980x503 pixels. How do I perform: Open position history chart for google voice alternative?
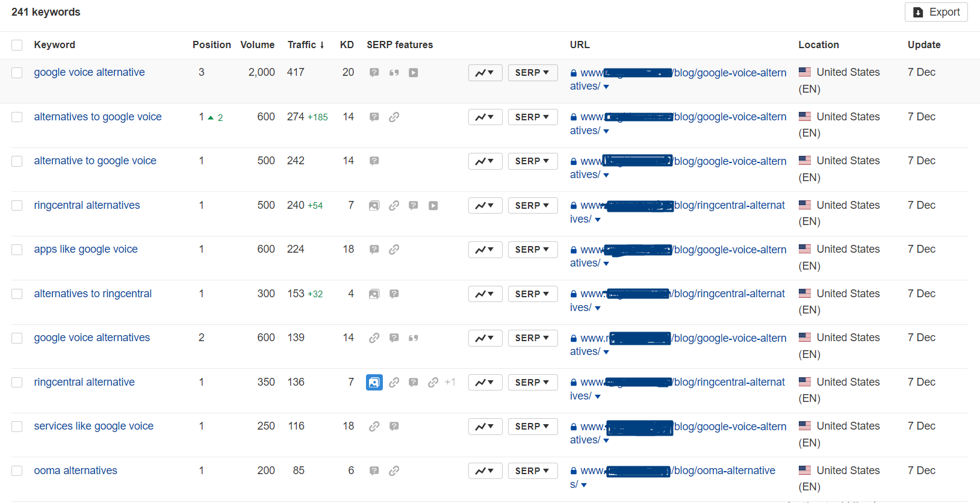485,73
